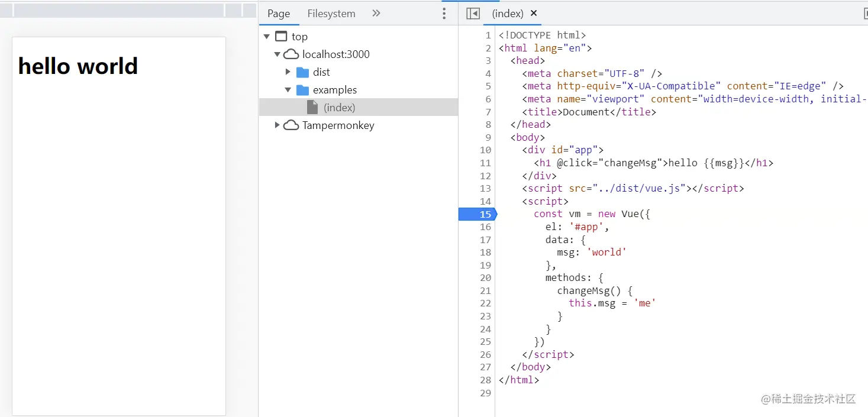
Task: Add a breakpoint on line 22
Action: click(x=485, y=303)
